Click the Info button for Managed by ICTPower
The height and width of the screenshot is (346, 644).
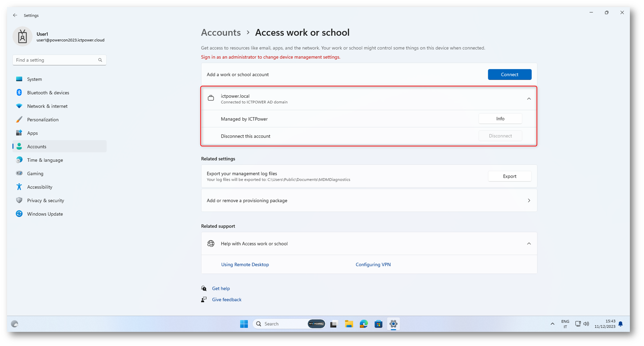500,119
